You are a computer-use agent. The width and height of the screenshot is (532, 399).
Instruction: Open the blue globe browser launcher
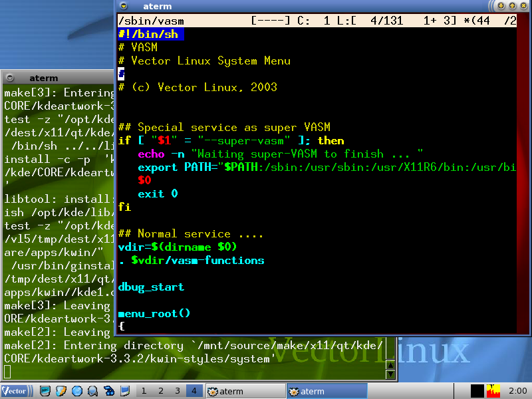click(77, 391)
